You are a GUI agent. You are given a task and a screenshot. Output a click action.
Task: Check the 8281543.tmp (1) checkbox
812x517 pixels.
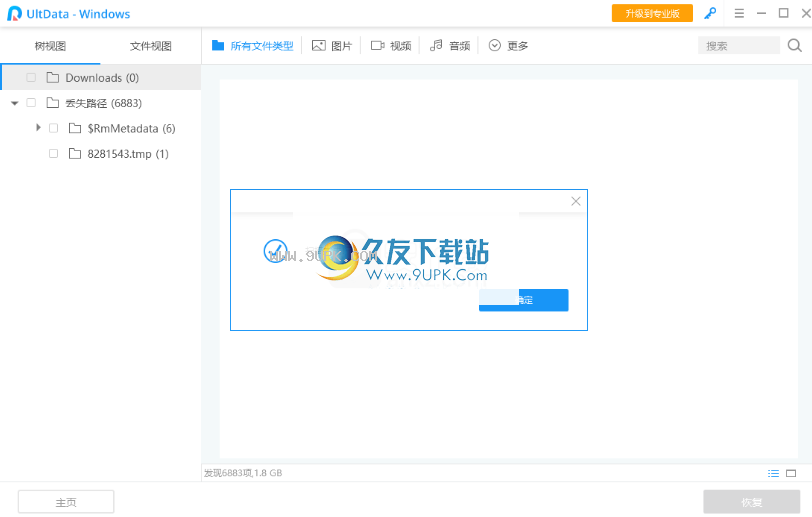(53, 153)
